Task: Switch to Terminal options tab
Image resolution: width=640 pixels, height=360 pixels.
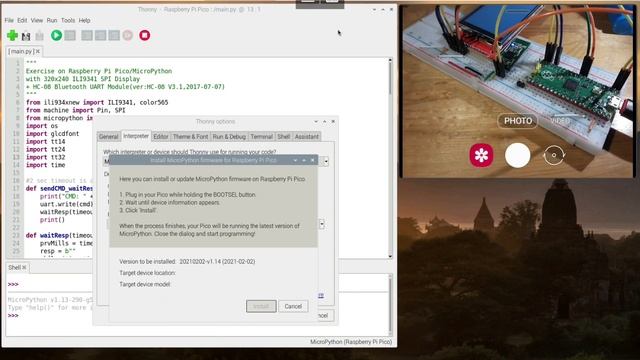Action: [261, 137]
